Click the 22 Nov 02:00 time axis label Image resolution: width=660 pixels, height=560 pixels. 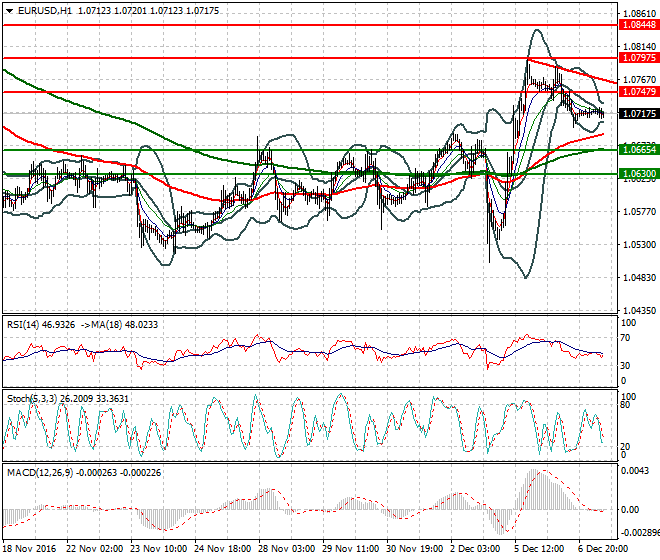coord(95,549)
